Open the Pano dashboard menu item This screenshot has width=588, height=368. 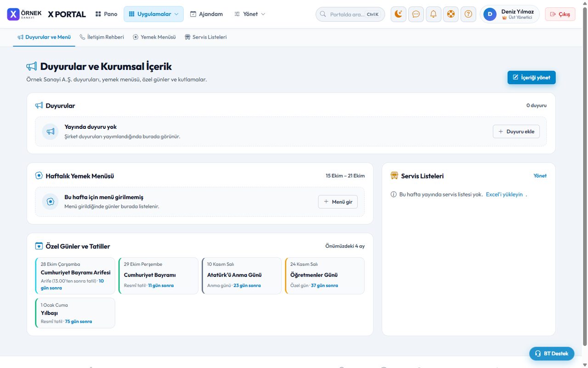(106, 14)
